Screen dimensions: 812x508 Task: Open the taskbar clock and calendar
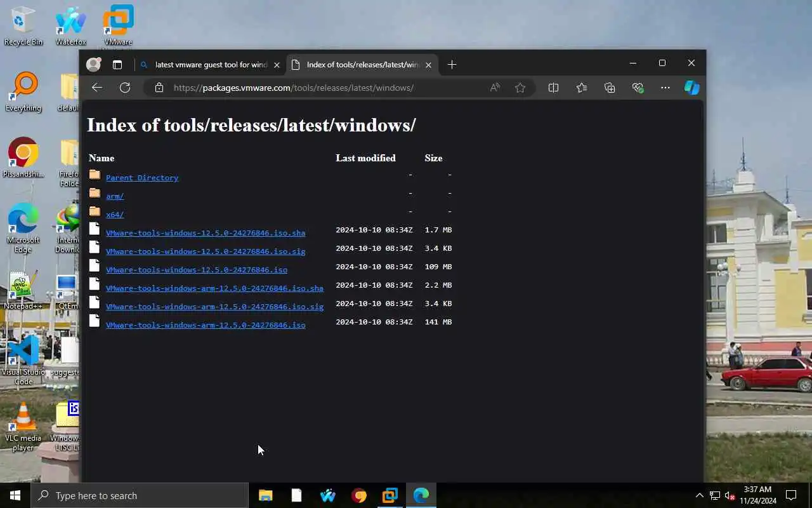757,495
